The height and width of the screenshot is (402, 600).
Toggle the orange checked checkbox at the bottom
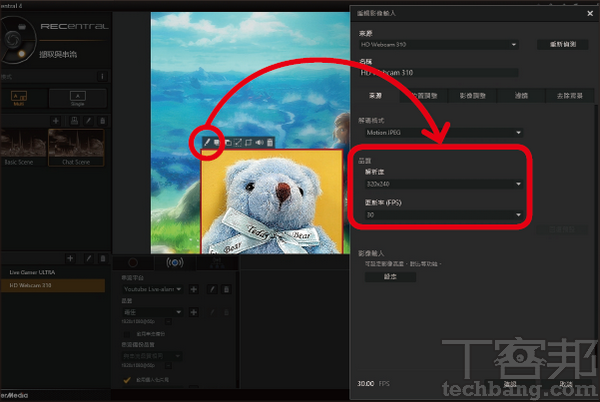(x=127, y=380)
